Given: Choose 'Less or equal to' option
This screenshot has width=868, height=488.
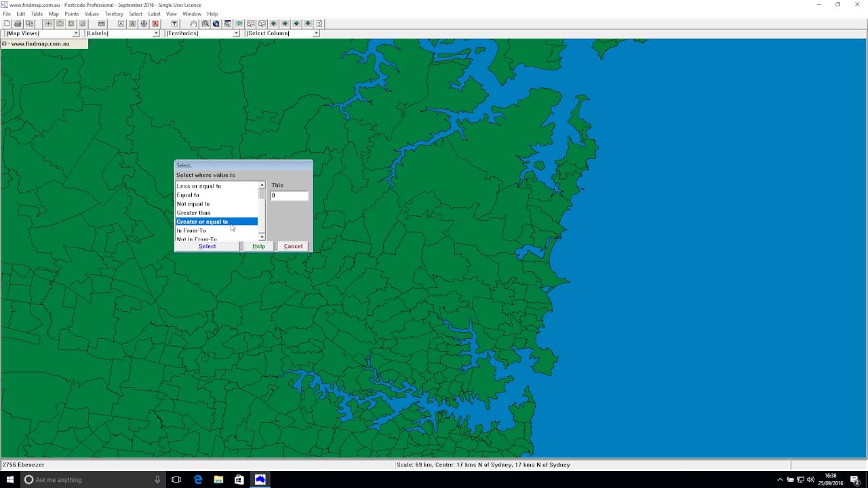Looking at the screenshot, I should [216, 186].
